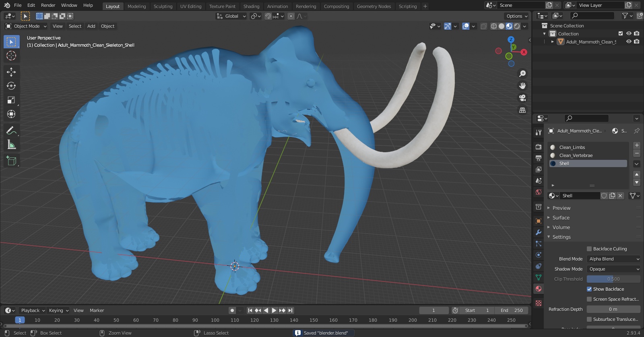This screenshot has width=644, height=337.
Task: Click the Refraction Depth value field
Action: 613,309
